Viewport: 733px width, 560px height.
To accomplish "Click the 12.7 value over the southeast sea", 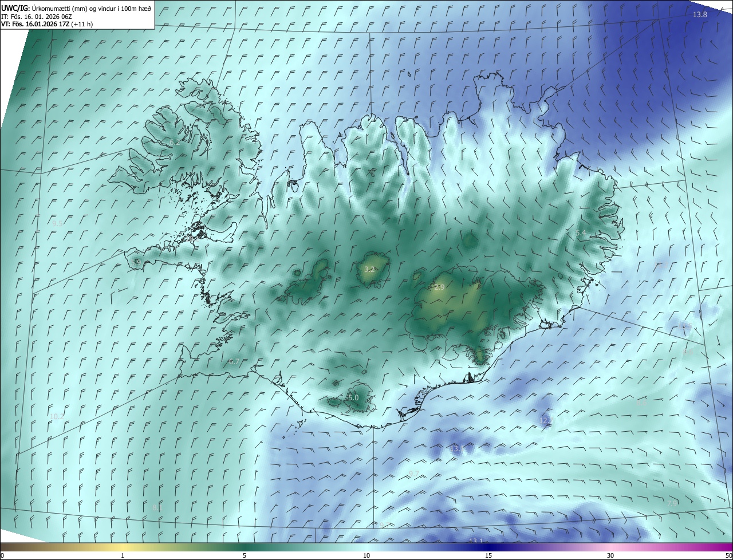I will [547, 420].
